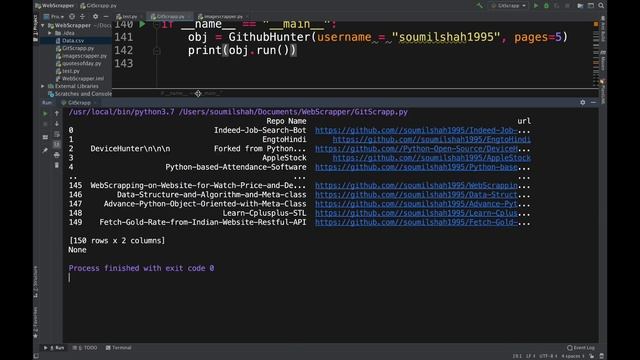Click the project structure icon in top toolbar
This screenshot has width=640, height=360.
click(580, 6)
